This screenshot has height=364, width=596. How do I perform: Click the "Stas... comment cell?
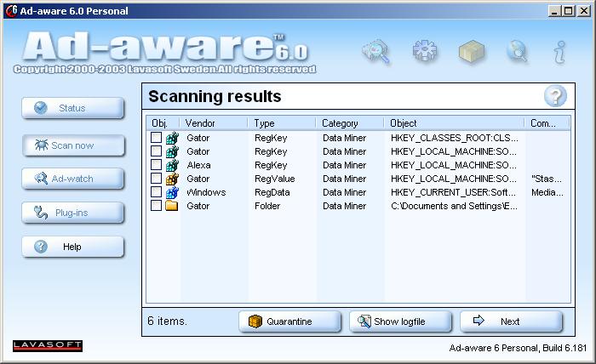[547, 179]
